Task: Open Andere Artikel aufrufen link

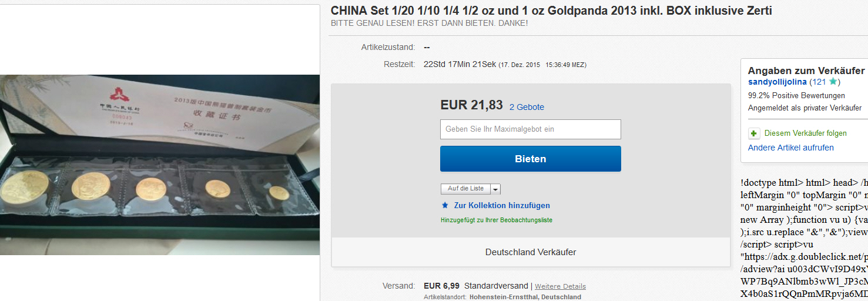Action: [x=790, y=148]
